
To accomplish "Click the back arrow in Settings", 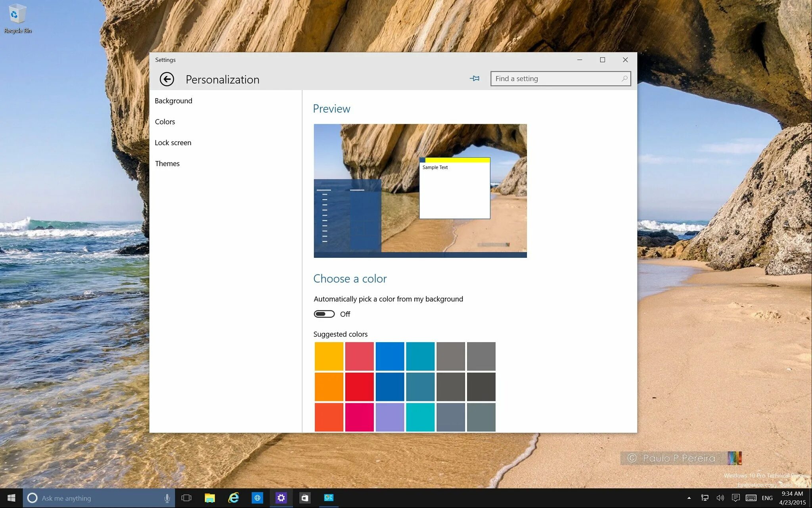I will 167,79.
